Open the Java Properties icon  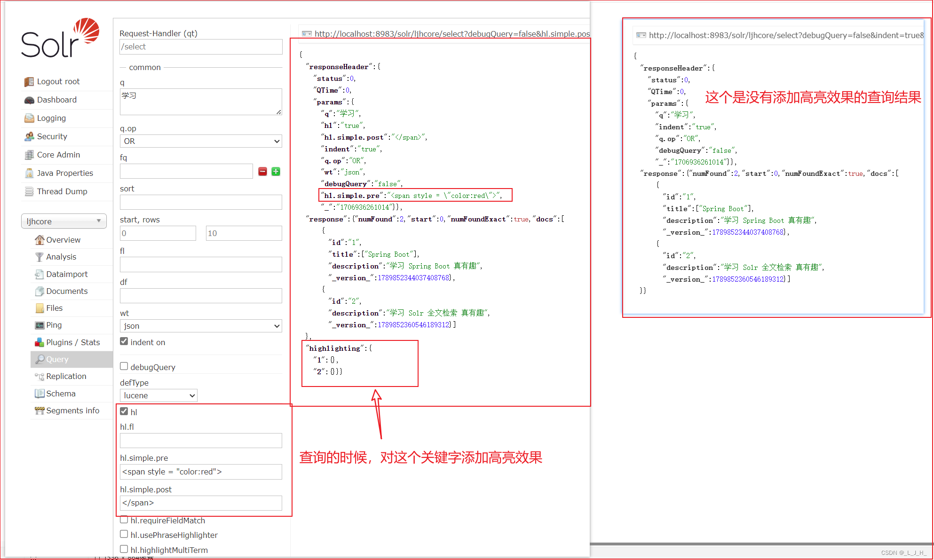(x=29, y=174)
